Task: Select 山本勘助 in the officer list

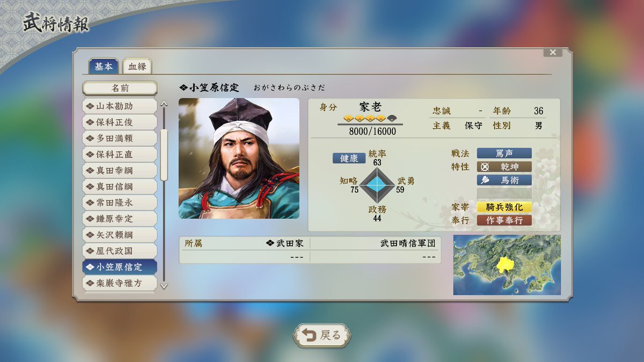Action: pos(120,106)
